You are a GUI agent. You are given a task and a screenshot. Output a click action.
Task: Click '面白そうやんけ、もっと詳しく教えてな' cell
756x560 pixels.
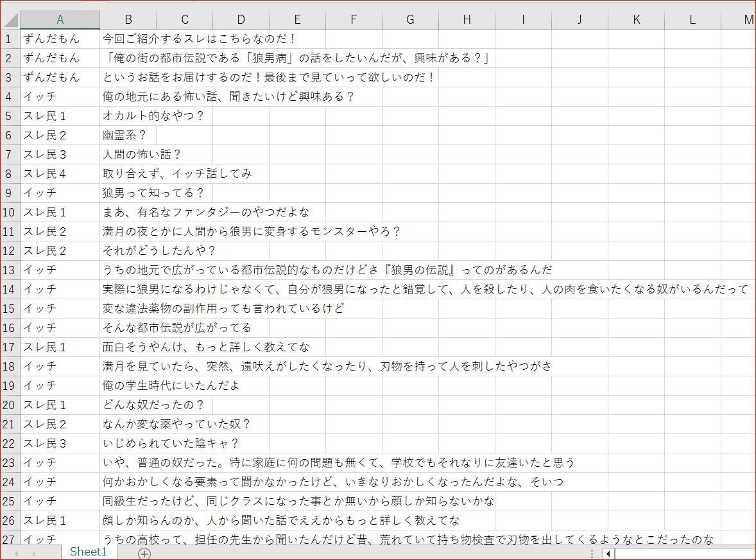point(206,347)
